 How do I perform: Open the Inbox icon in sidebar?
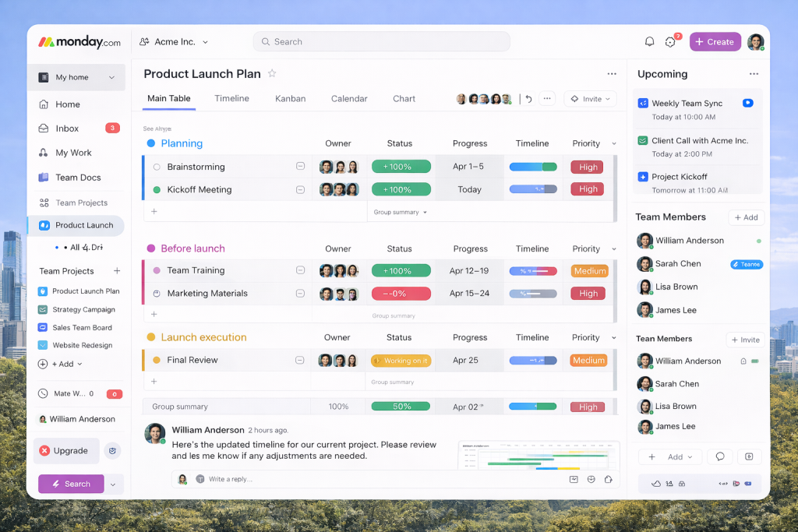(44, 129)
